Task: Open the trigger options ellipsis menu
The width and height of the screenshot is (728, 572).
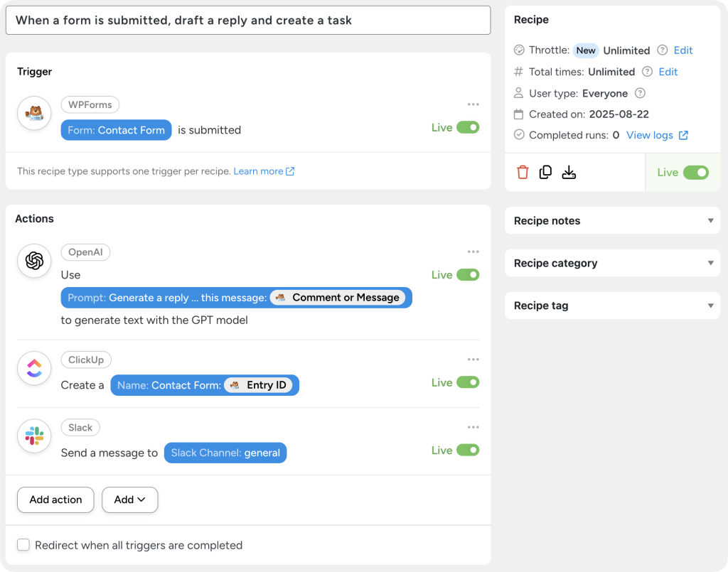Action: click(x=473, y=104)
